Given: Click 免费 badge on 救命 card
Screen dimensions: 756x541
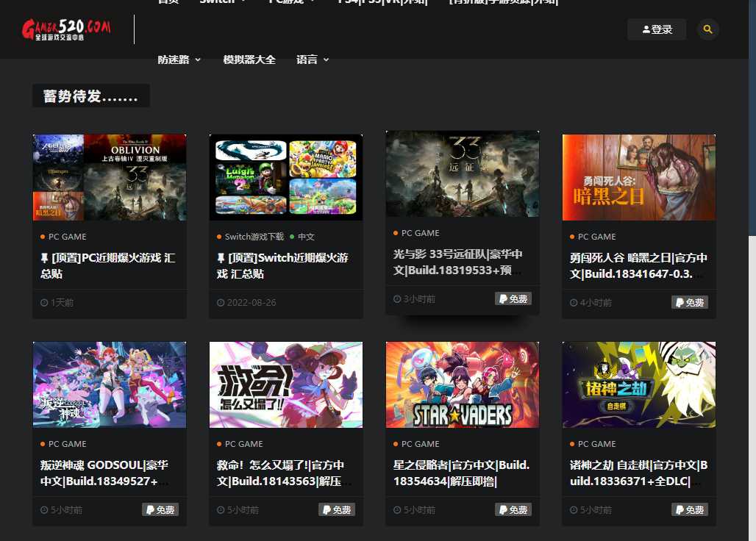Looking at the screenshot, I should tap(337, 509).
